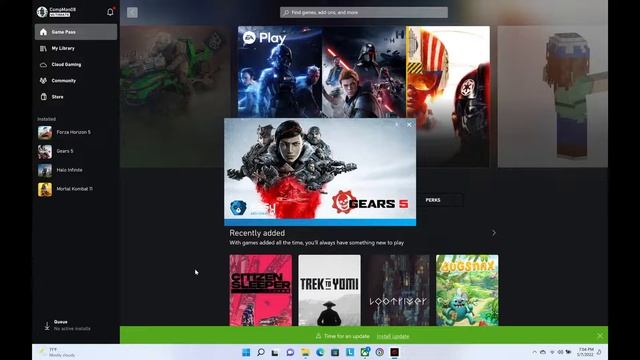The image size is (640, 360).
Task: Click the Halo Infinite sidebar thumbnail
Action: coord(45,170)
